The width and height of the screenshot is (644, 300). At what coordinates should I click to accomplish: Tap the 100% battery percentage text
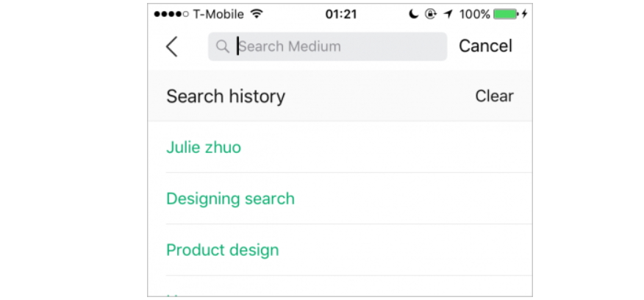[475, 15]
